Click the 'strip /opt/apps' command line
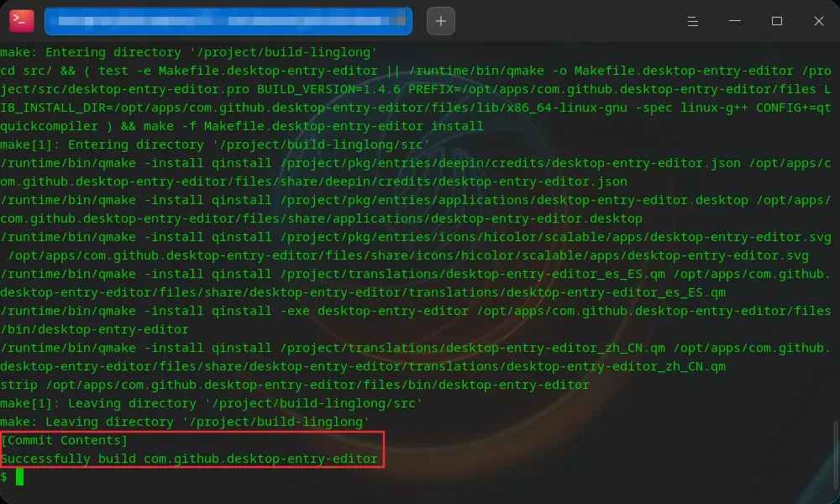This screenshot has width=840, height=504. pos(295,385)
